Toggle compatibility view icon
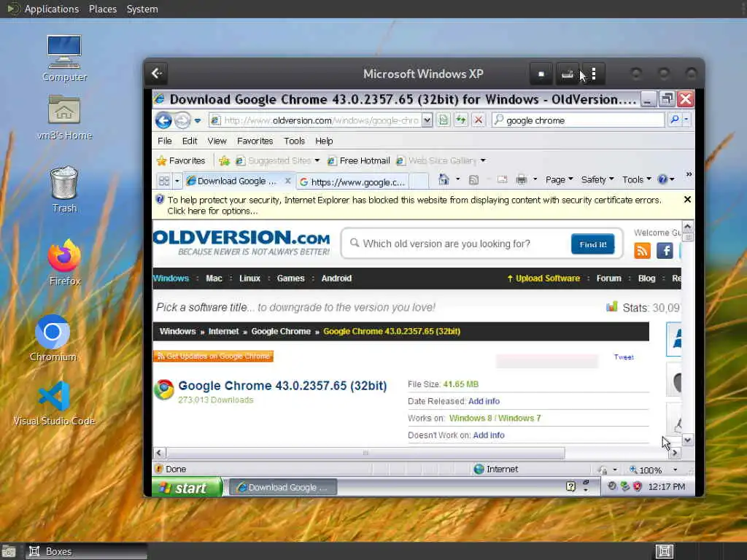 (x=444, y=120)
